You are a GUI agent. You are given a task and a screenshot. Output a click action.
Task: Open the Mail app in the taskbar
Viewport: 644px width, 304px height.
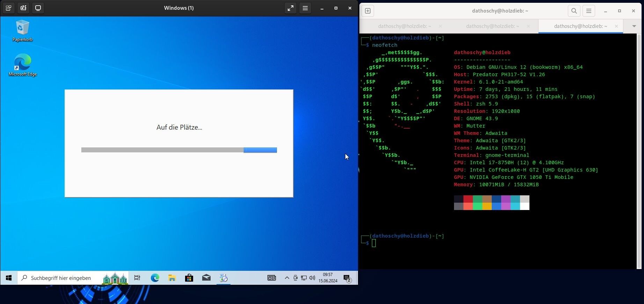206,278
